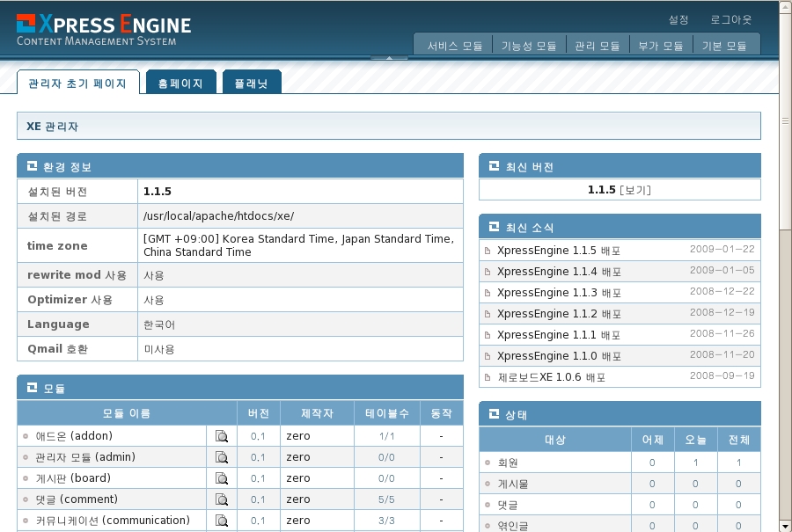Click the vertical scrollbar thumb
792x532 pixels.
pos(786,121)
